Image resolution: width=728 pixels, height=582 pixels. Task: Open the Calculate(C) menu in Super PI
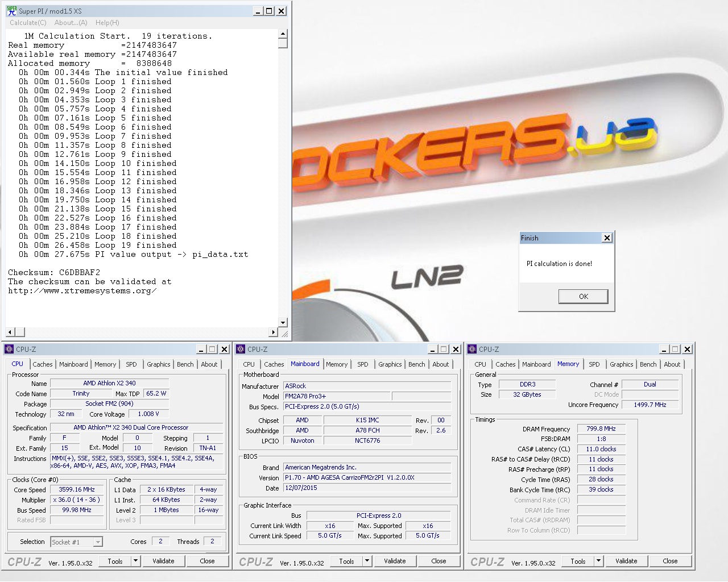[28, 23]
